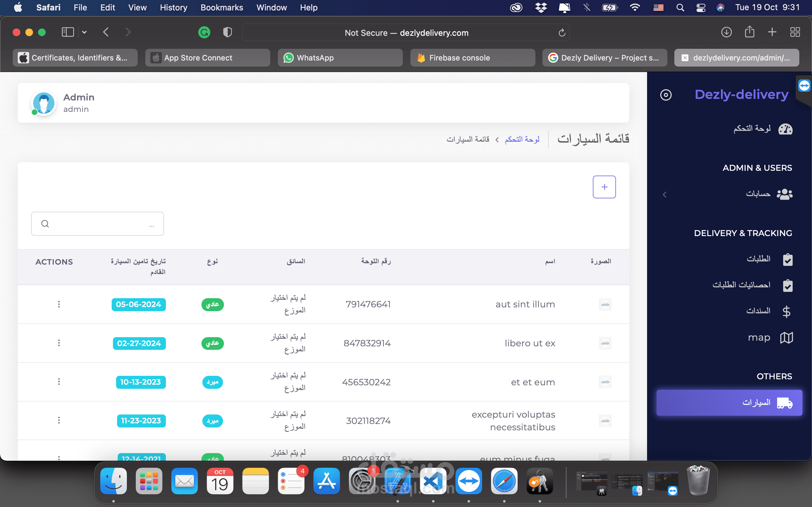Open macOS Control Center toggles icon
The image size is (812, 507).
pyautogui.click(x=701, y=7)
